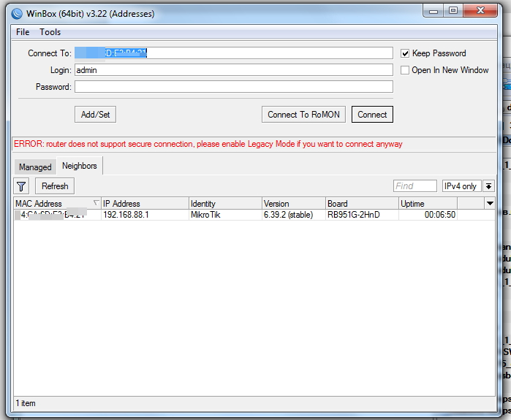Close the WinBox window

(x=480, y=11)
